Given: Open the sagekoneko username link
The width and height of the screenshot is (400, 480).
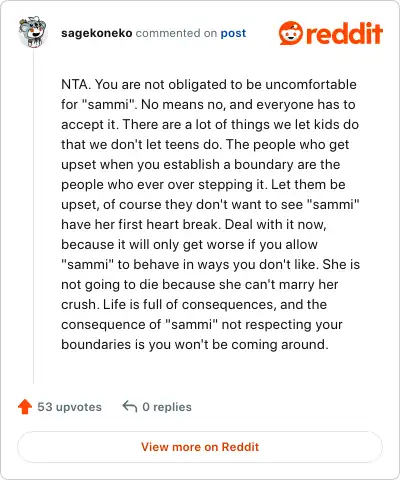Looking at the screenshot, I should (x=97, y=33).
